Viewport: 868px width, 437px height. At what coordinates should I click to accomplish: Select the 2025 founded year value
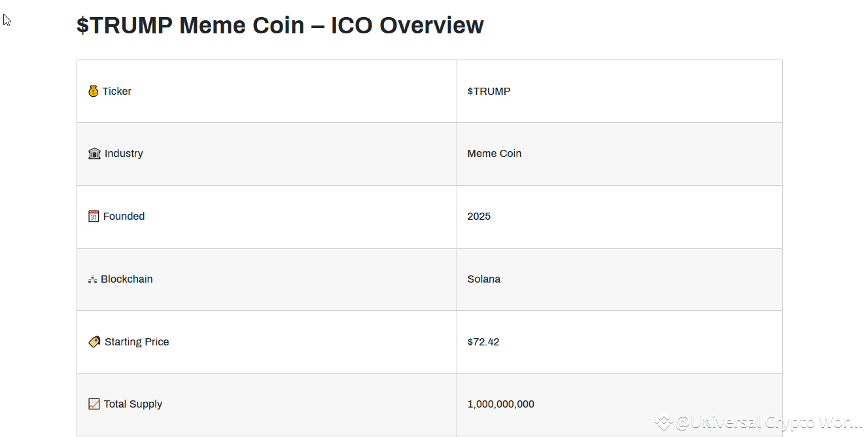coord(479,217)
